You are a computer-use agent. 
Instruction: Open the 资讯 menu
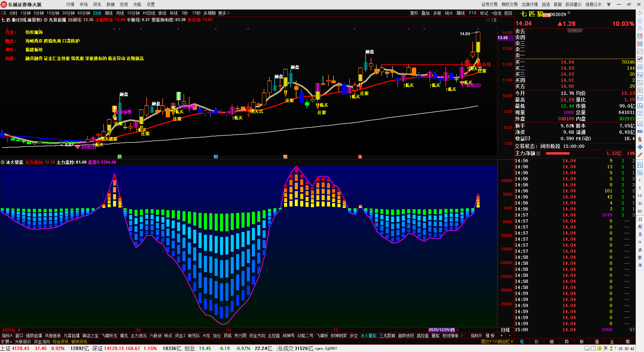pos(97,4)
